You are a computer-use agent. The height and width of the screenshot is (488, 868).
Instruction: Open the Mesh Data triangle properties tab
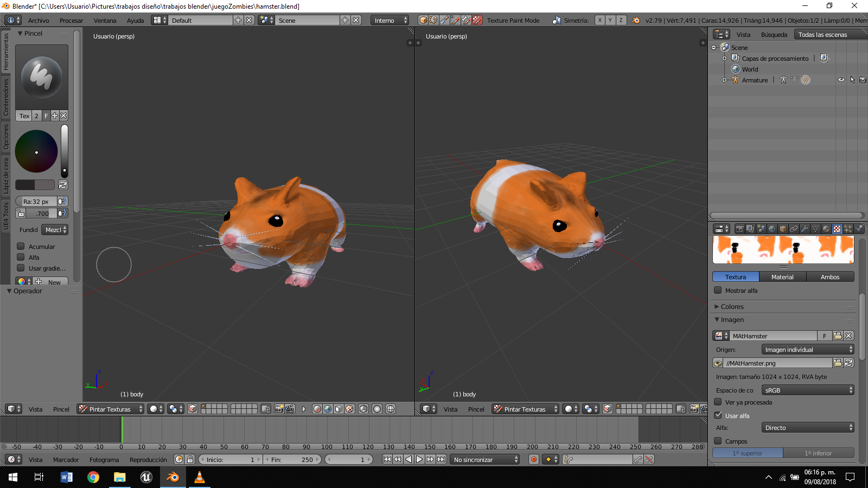815,229
